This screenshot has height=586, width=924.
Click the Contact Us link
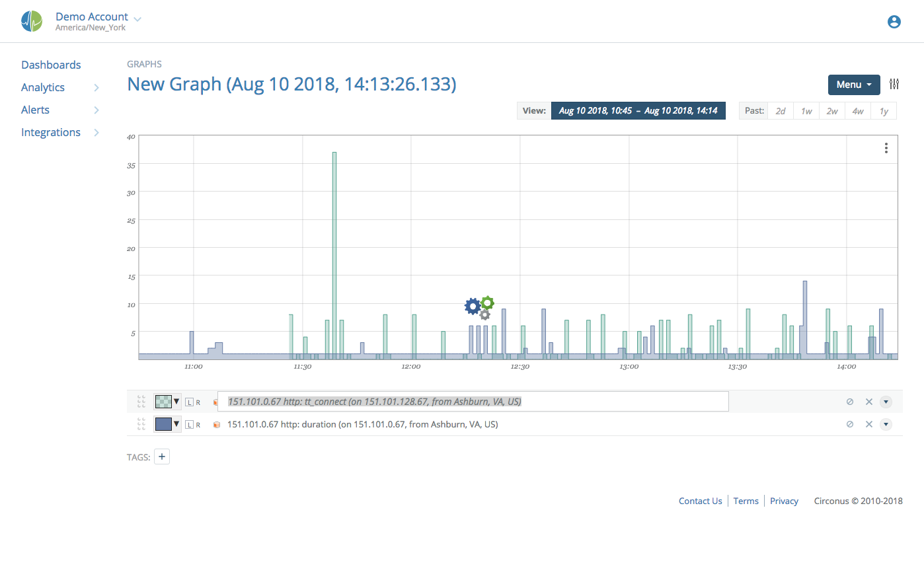(700, 500)
